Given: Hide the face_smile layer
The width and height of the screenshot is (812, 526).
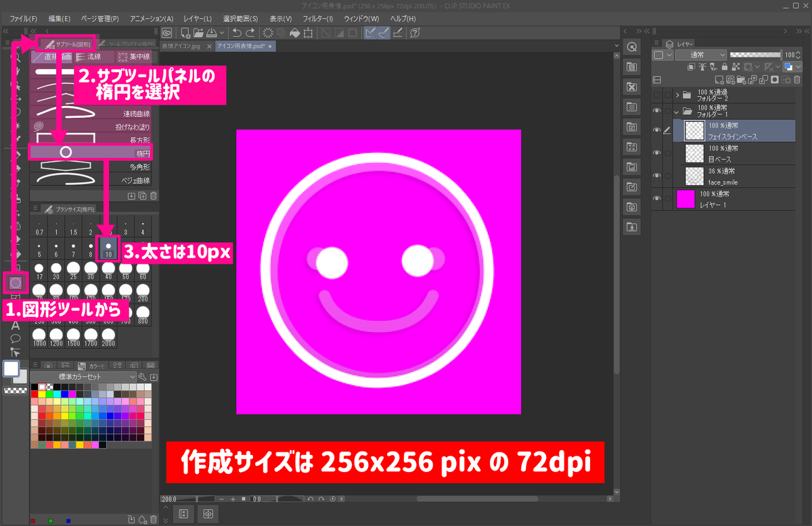Looking at the screenshot, I should [x=657, y=176].
